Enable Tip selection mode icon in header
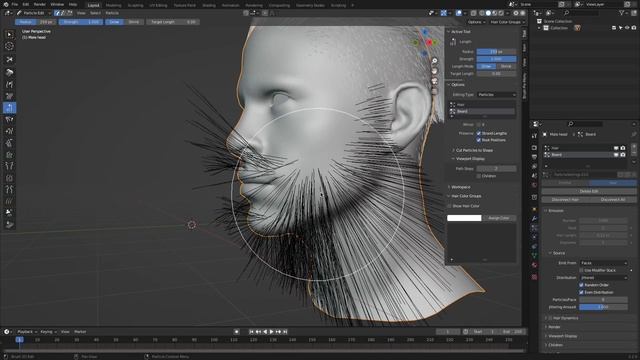This screenshot has width=640, height=360. click(x=69, y=13)
